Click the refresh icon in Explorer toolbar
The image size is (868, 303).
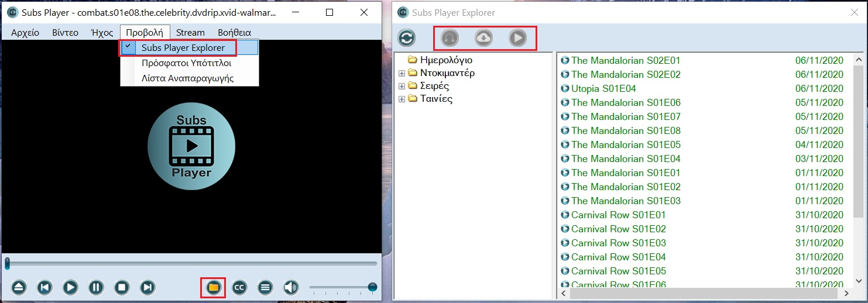click(406, 38)
